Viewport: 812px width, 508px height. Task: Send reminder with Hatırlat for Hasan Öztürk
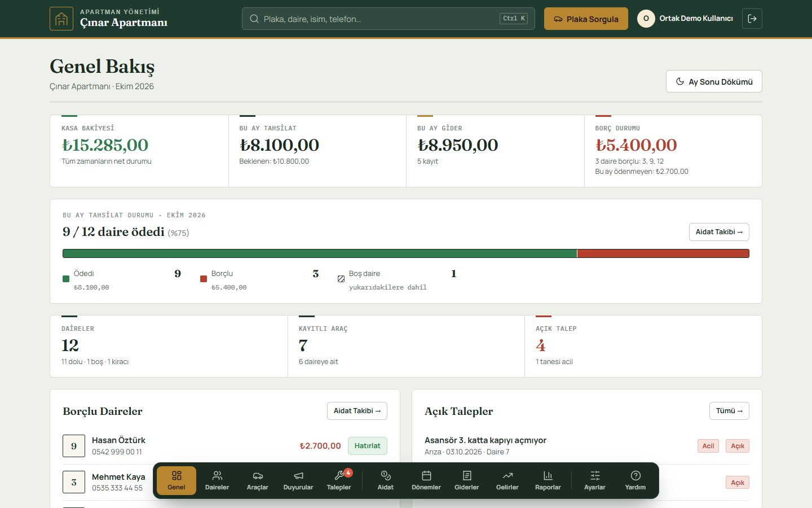click(368, 446)
